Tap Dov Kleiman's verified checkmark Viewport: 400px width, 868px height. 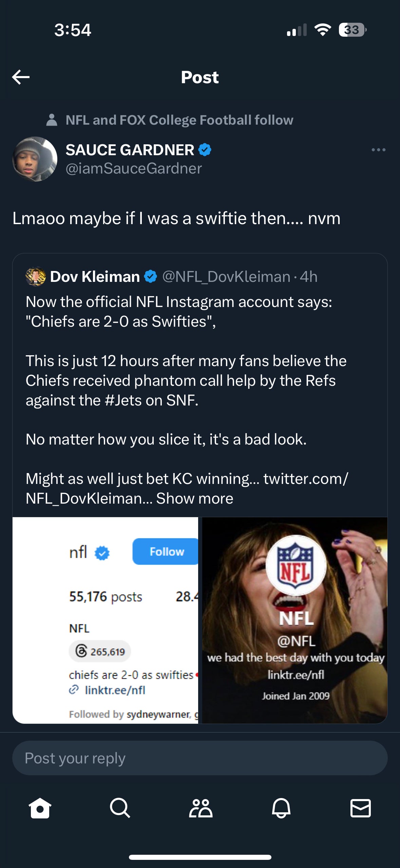(151, 276)
